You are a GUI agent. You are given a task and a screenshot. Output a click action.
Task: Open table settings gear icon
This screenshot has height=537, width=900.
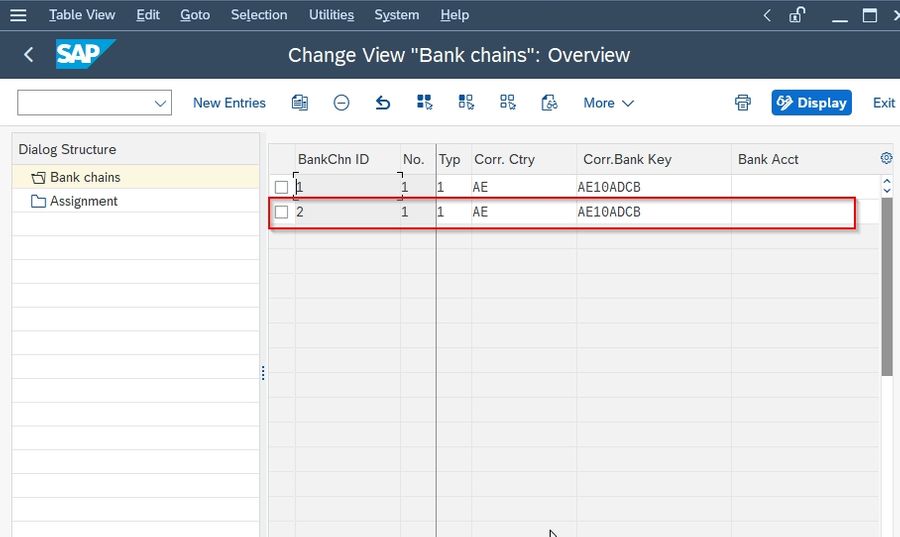pos(887,158)
